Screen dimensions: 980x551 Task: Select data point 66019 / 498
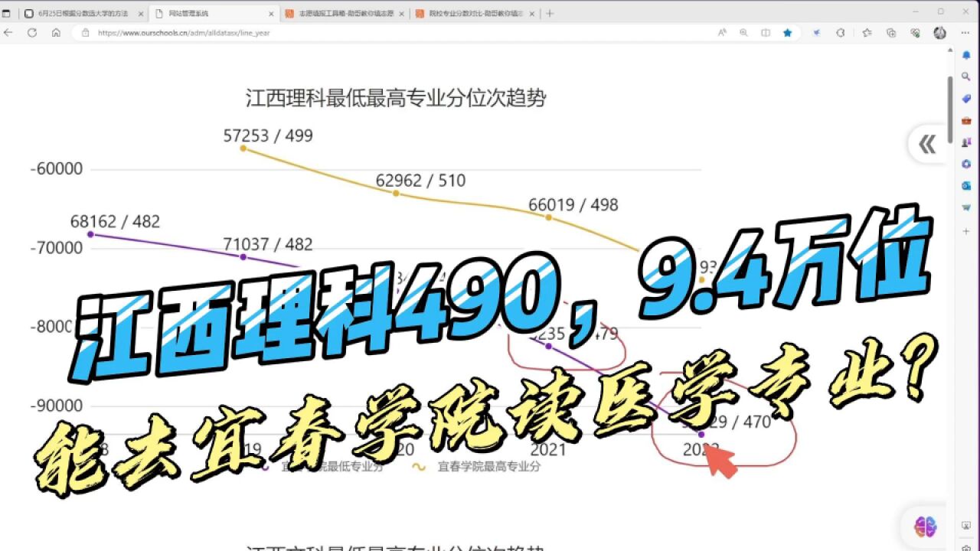[x=548, y=217]
